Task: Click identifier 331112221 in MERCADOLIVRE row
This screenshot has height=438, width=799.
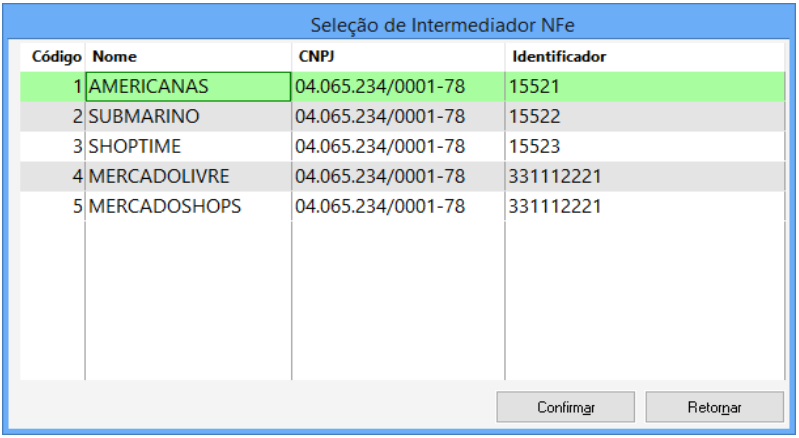Action: tap(555, 177)
